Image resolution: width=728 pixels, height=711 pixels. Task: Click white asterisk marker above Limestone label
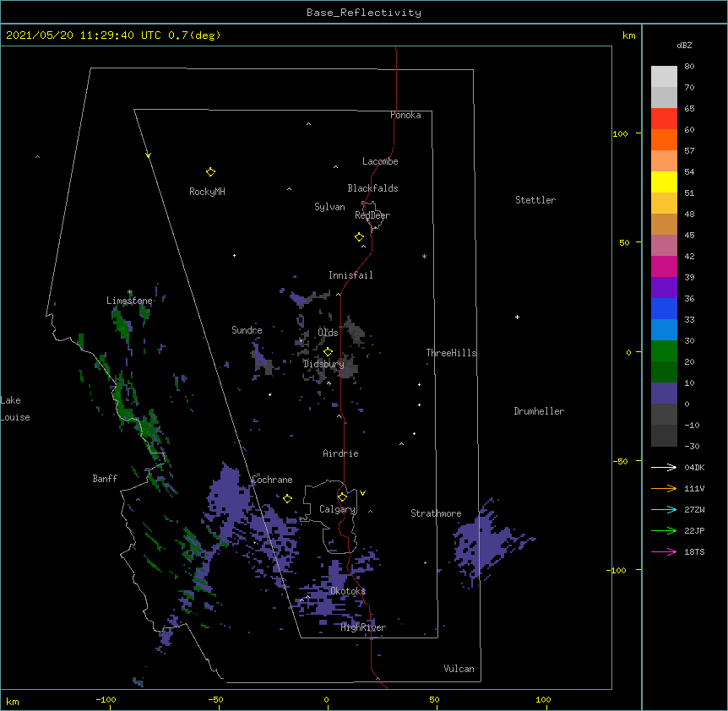coord(129,292)
